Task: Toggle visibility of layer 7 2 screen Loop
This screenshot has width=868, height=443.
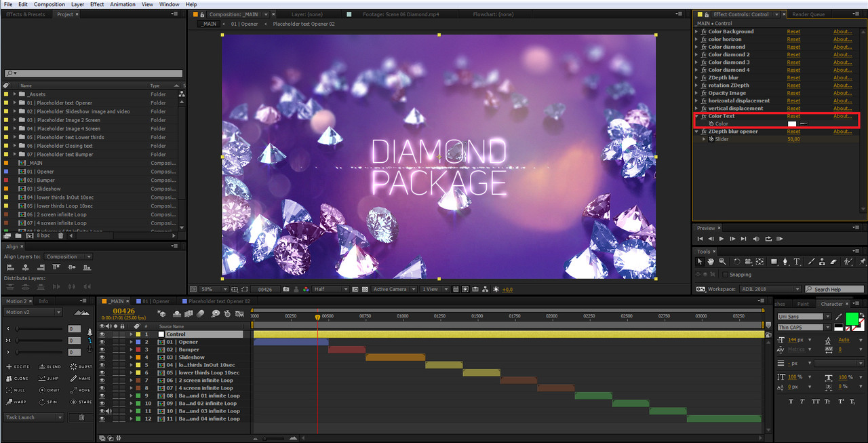Action: pos(102,381)
